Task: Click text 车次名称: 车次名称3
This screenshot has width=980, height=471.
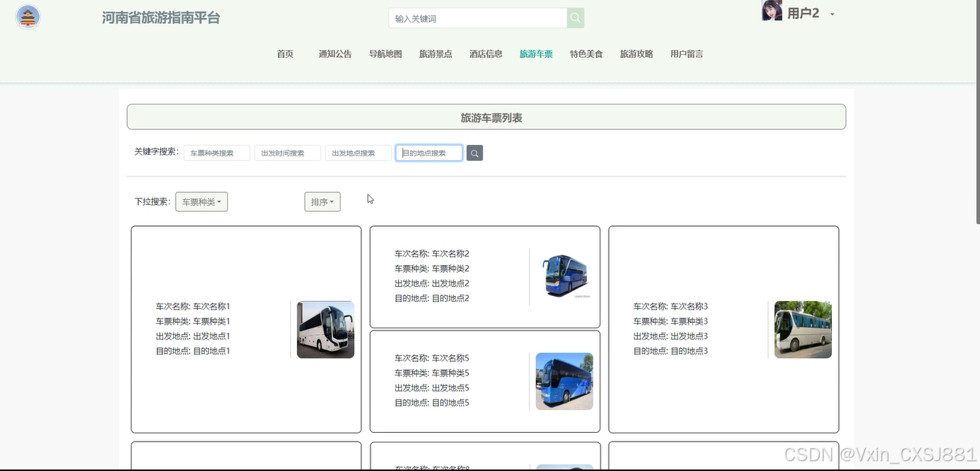Action: pyautogui.click(x=671, y=306)
